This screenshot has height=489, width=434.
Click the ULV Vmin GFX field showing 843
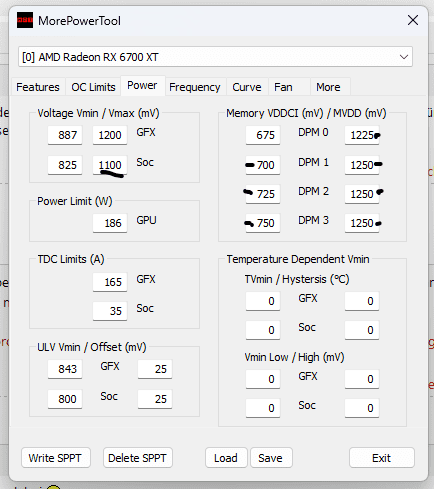(x=65, y=369)
